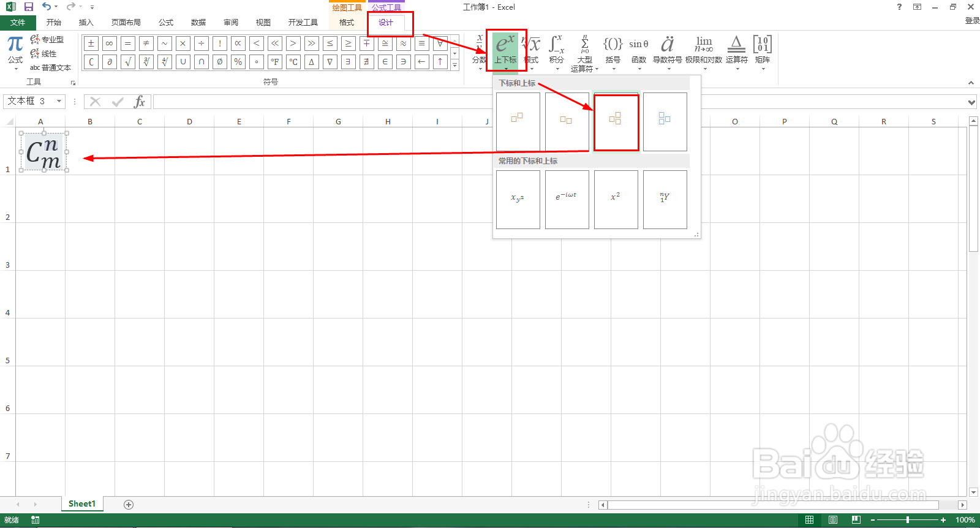The height and width of the screenshot is (528, 980).
Task: Open the 公式 pi equation dropdown
Action: pyautogui.click(x=15, y=53)
